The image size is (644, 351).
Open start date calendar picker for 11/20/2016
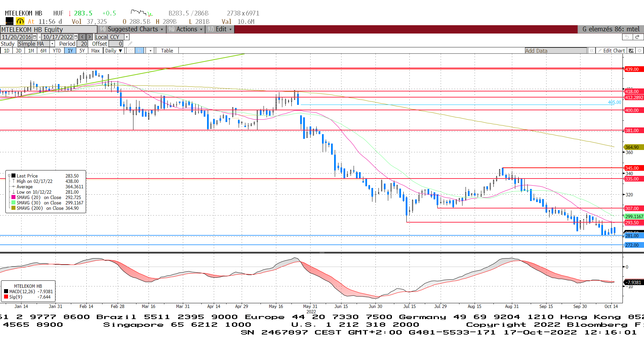point(35,37)
